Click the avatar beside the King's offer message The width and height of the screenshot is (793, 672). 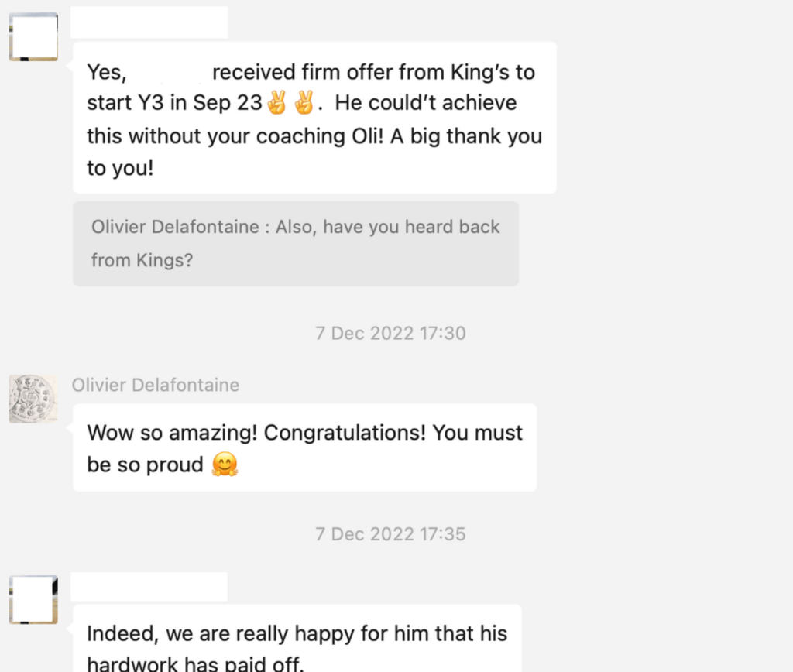[33, 36]
